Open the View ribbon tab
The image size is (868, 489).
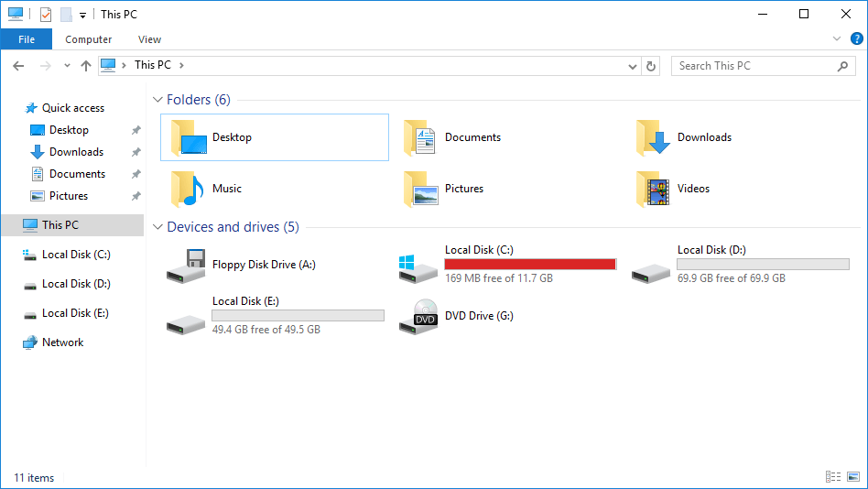[149, 39]
